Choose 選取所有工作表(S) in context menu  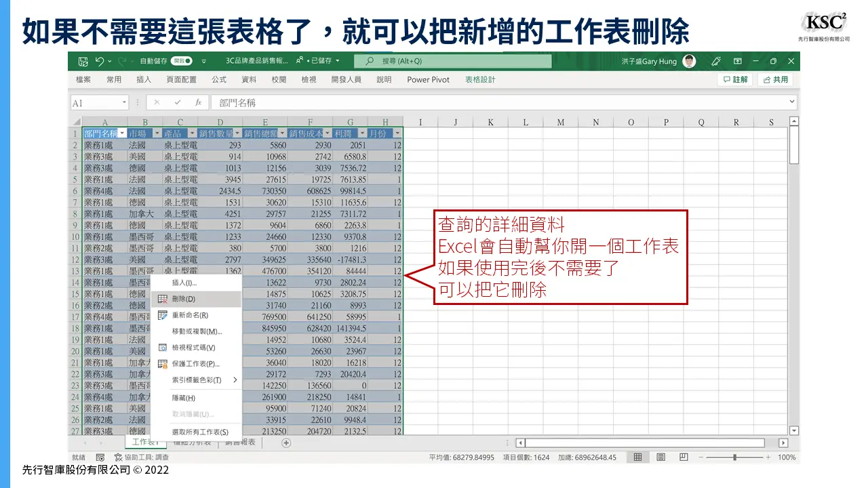click(196, 432)
